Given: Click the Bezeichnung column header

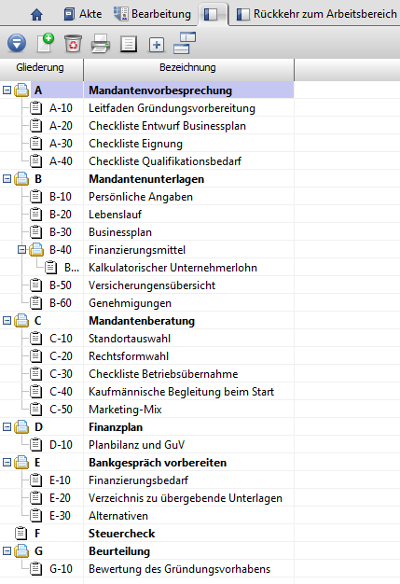Looking at the screenshot, I should click(188, 67).
